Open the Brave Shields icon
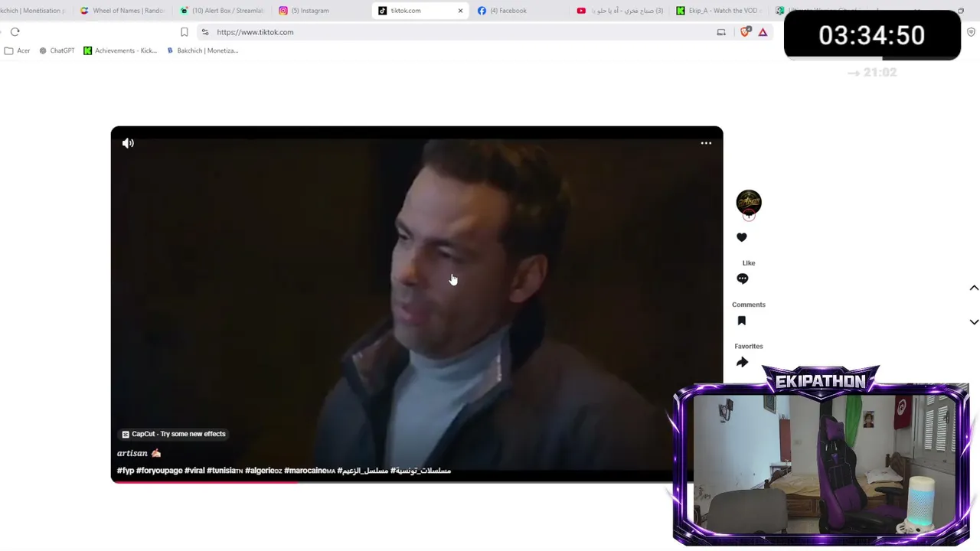Screen dimensions: 980x551 746,32
